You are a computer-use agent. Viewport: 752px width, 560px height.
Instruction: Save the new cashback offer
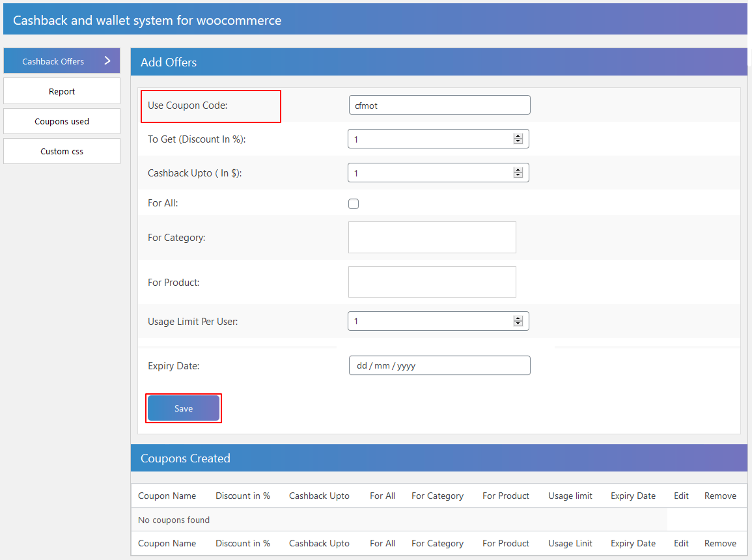click(184, 408)
